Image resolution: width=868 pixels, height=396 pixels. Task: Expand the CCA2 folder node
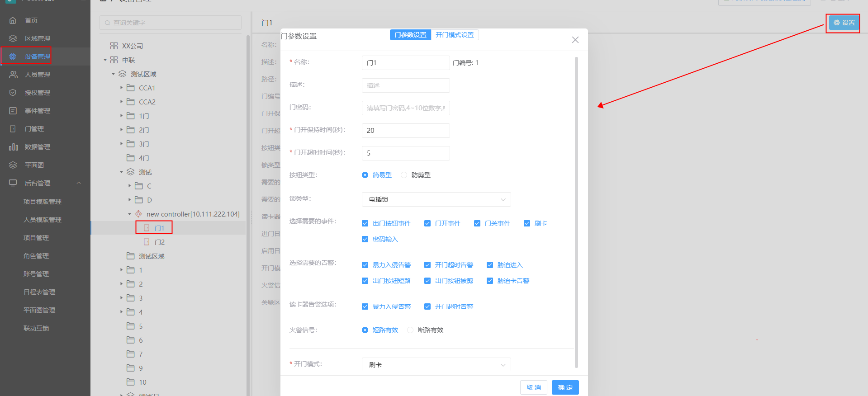tap(121, 102)
